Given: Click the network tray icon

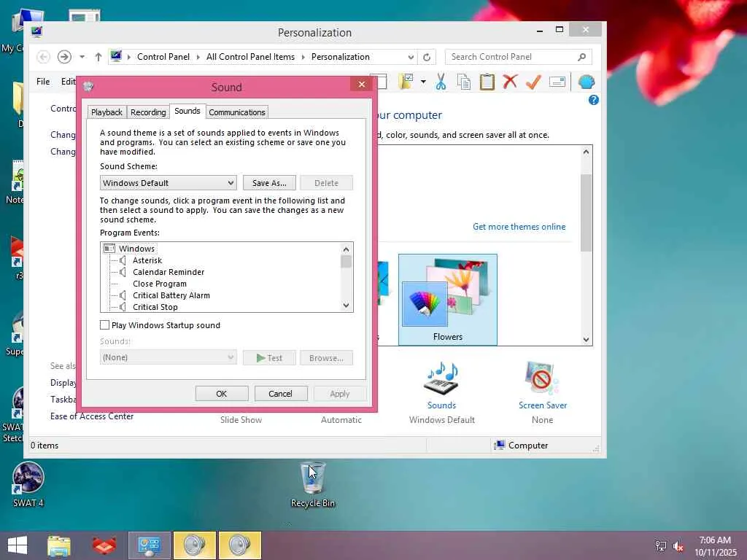Looking at the screenshot, I should 661,546.
